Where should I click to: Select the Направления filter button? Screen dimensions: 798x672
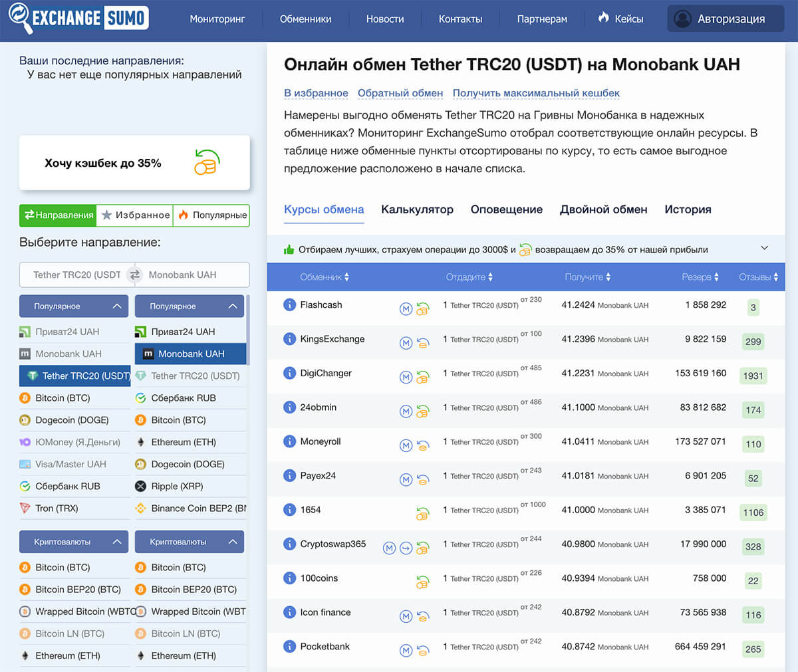pyautogui.click(x=59, y=215)
